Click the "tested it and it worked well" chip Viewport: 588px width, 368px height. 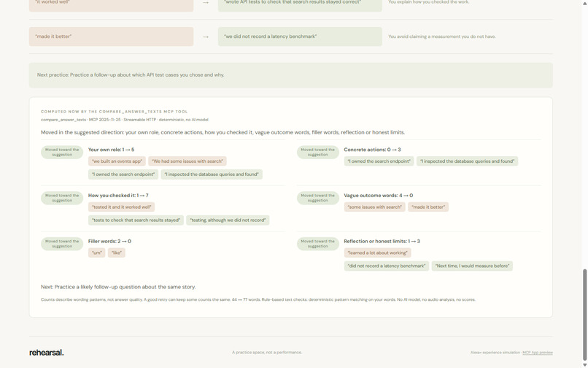tap(122, 207)
